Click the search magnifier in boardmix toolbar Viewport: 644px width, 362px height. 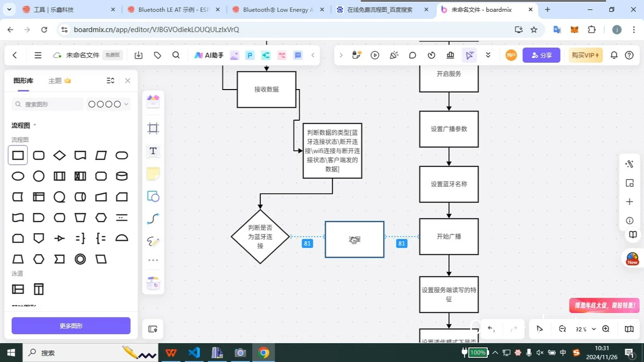176,55
